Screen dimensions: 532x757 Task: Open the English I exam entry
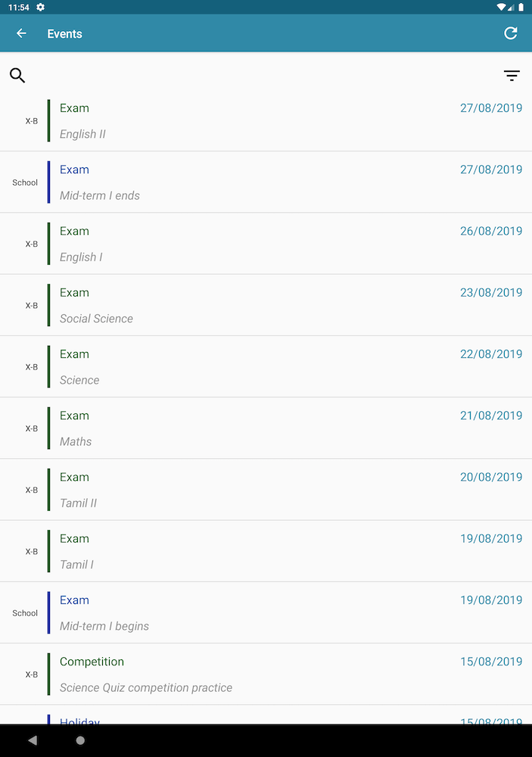[266, 244]
